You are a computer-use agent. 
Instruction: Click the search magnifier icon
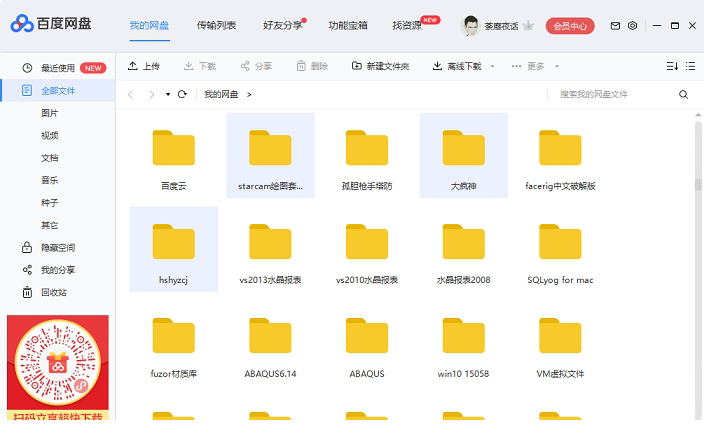click(683, 94)
